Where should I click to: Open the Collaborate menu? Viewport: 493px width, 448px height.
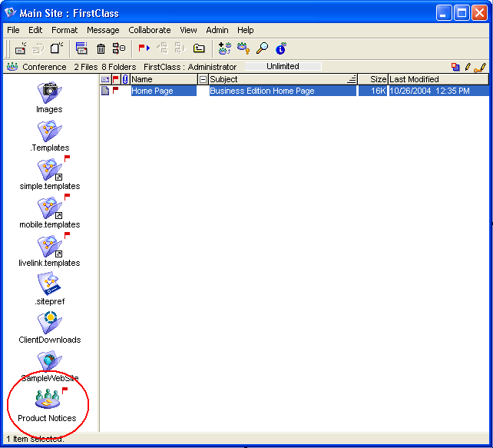pos(150,30)
